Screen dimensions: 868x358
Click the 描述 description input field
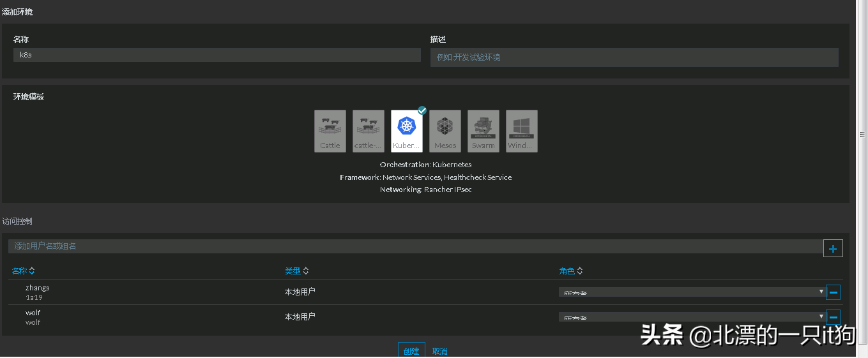pyautogui.click(x=634, y=57)
